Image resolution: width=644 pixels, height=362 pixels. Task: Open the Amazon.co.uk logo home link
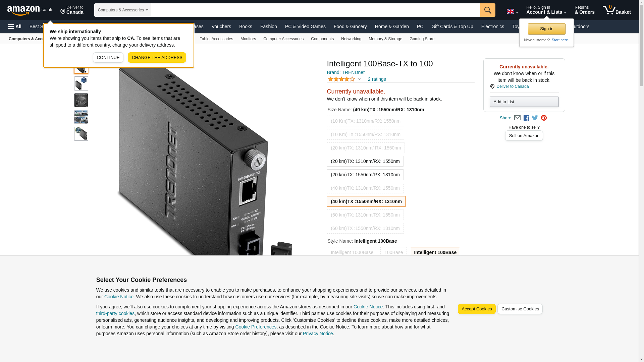30,10
